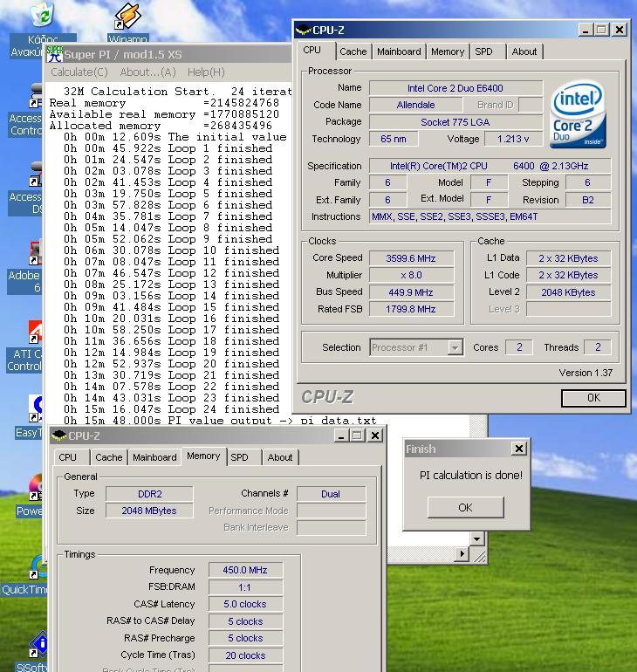
Task: Select Memory tab in lower CPU-Z window
Action: pos(203,456)
